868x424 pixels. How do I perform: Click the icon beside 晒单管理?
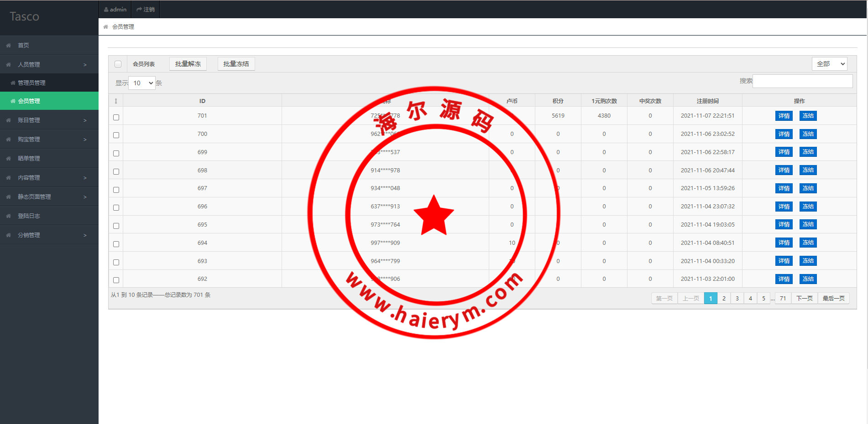click(9, 159)
